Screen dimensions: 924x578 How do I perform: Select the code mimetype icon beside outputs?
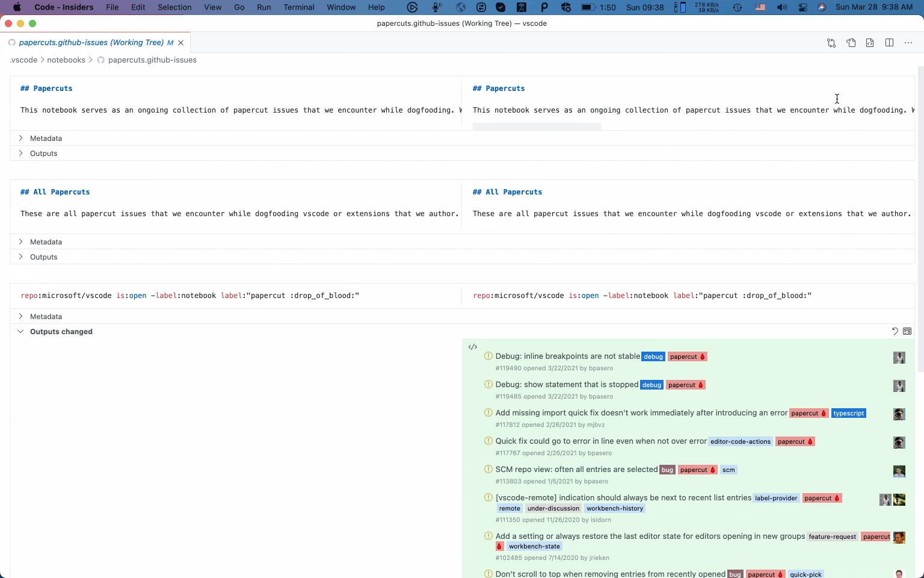click(x=473, y=347)
